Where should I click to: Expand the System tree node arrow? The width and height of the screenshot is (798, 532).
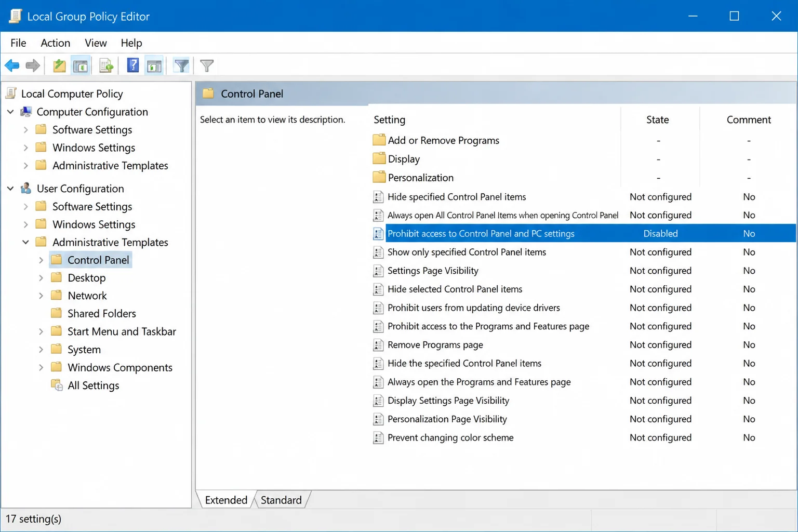(x=41, y=349)
